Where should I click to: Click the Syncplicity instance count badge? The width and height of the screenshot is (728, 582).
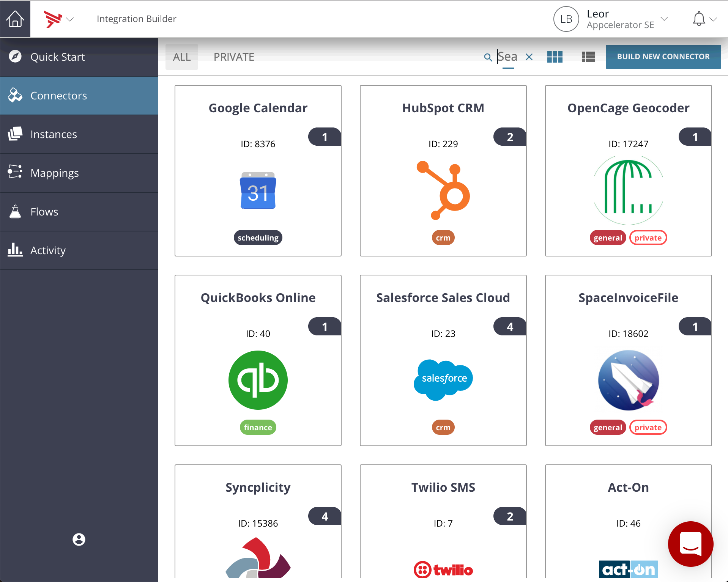pyautogui.click(x=325, y=516)
